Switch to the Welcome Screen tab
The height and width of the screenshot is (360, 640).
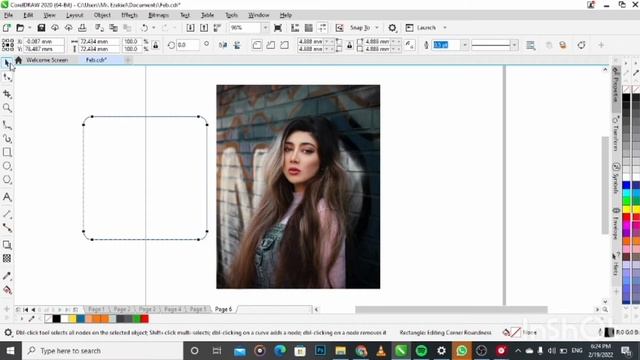pyautogui.click(x=47, y=60)
